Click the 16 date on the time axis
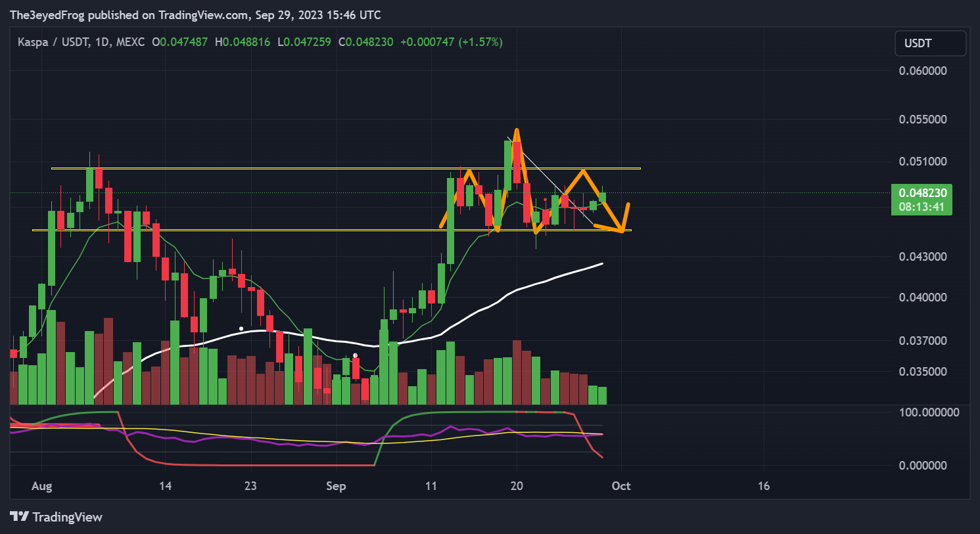This screenshot has width=980, height=534. (763, 486)
